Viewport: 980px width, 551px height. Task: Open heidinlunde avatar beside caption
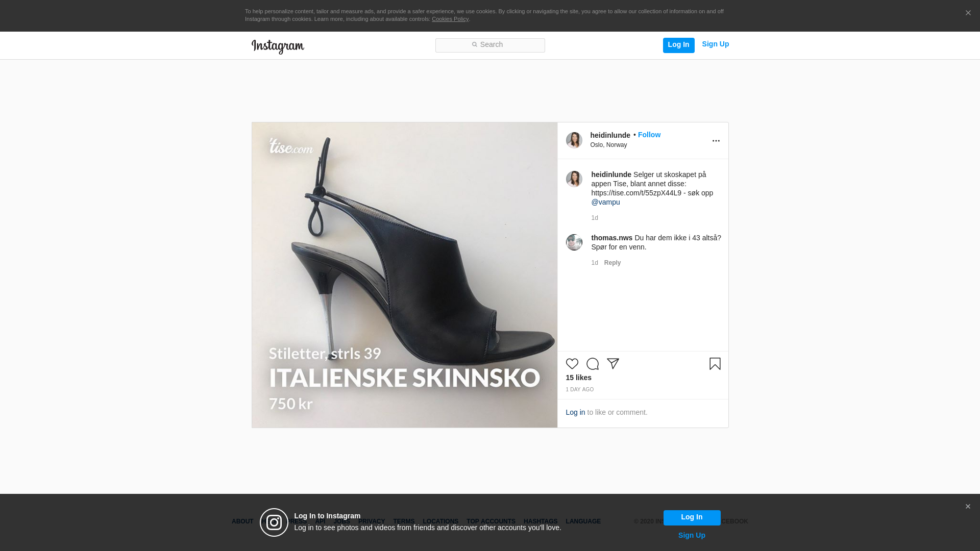click(x=574, y=179)
